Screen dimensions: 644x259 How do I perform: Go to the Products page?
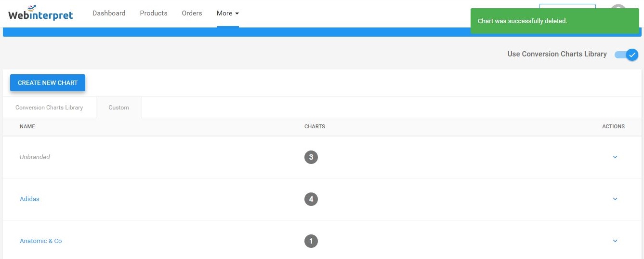click(x=154, y=13)
